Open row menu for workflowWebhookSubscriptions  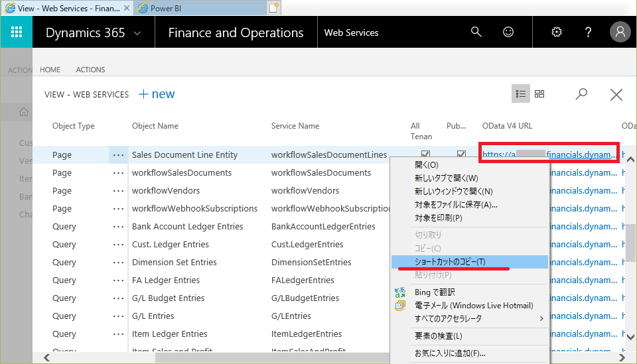tap(118, 209)
